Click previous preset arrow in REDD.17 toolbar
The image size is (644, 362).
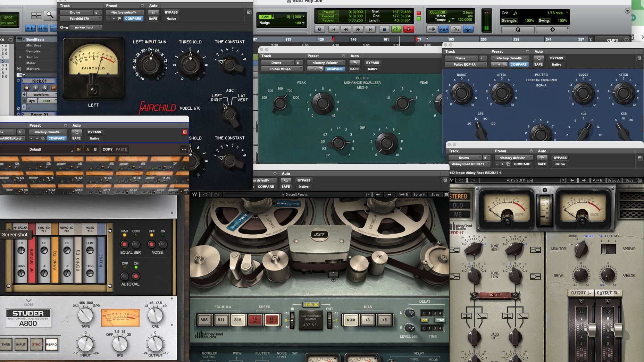click(572, 180)
